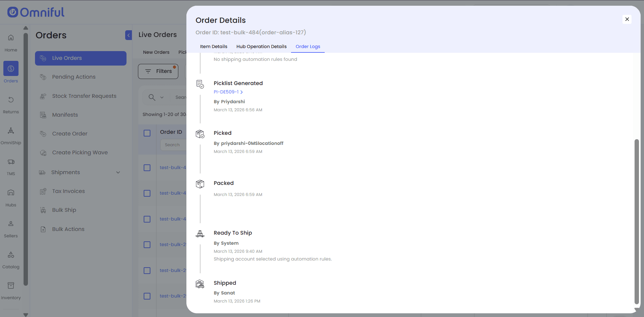This screenshot has height=317, width=644.
Task: Check the first order row checkbox
Action: click(x=147, y=168)
